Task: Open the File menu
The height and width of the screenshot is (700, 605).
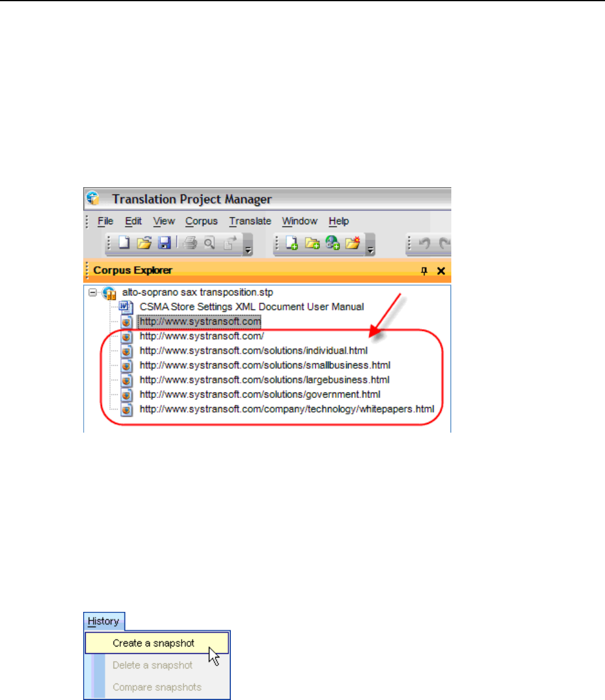Action: (x=105, y=221)
